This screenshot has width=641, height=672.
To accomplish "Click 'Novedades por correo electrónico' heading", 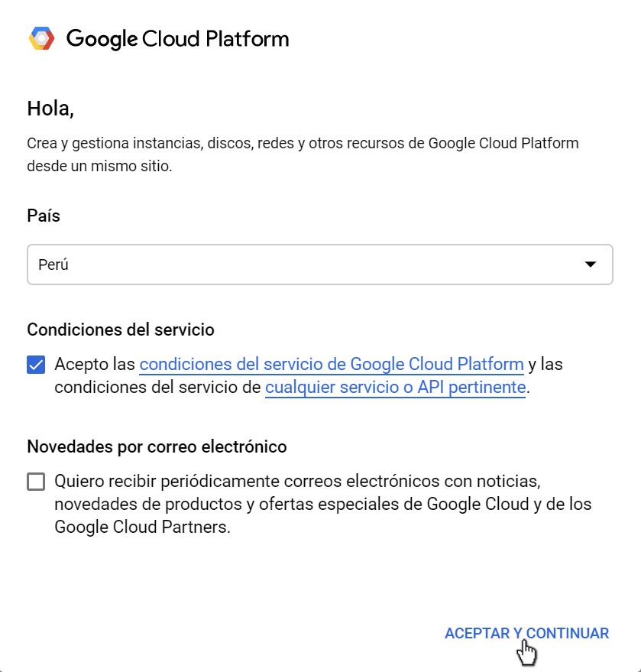I will pyautogui.click(x=157, y=446).
